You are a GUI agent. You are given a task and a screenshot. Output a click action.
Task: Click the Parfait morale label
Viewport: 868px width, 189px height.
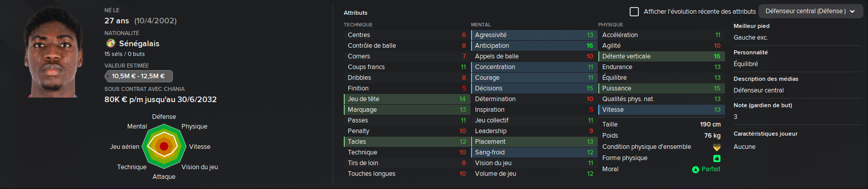[x=711, y=169]
